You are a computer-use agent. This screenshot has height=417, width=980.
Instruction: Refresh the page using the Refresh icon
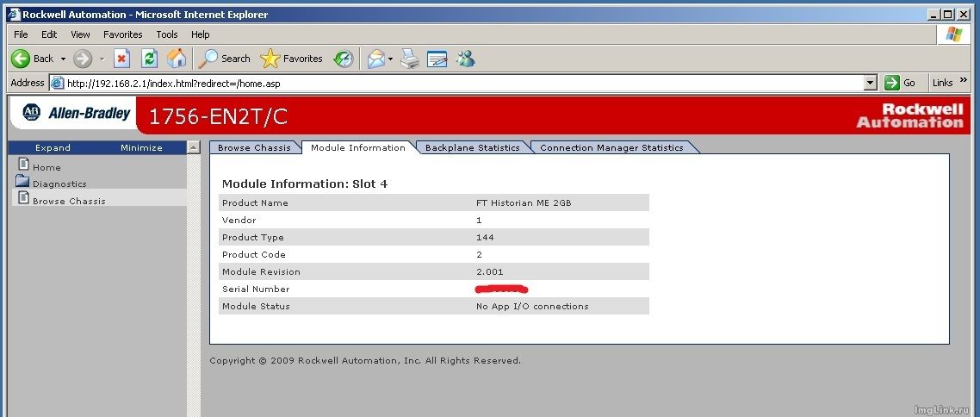point(149,59)
